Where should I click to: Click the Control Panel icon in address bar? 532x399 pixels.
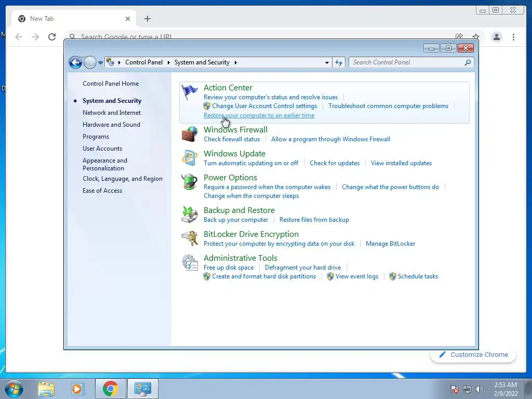pyautogui.click(x=110, y=62)
